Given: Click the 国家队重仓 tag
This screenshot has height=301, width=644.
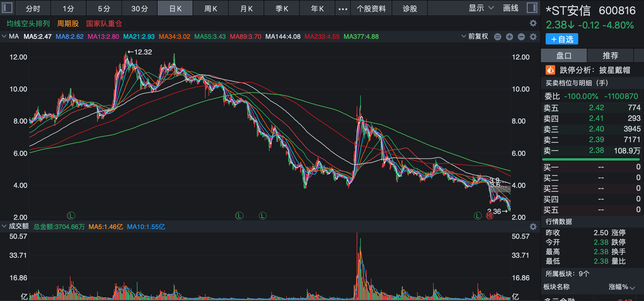Looking at the screenshot, I should point(104,23).
